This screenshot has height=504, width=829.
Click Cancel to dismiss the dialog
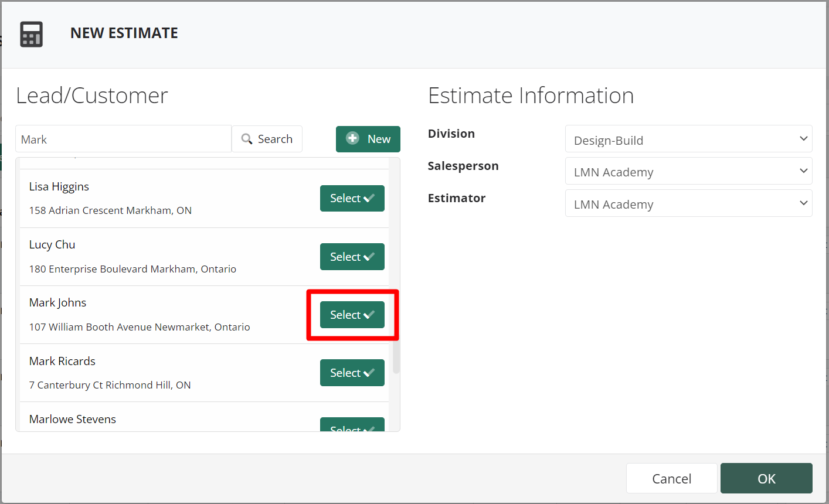click(x=672, y=478)
